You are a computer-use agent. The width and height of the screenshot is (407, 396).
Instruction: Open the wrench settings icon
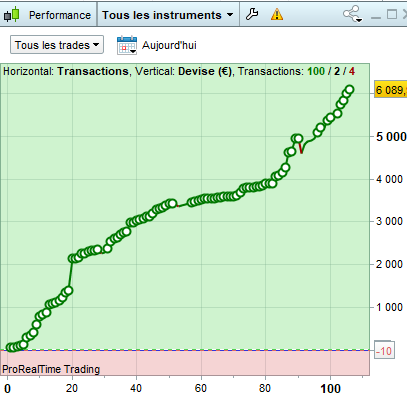(252, 14)
